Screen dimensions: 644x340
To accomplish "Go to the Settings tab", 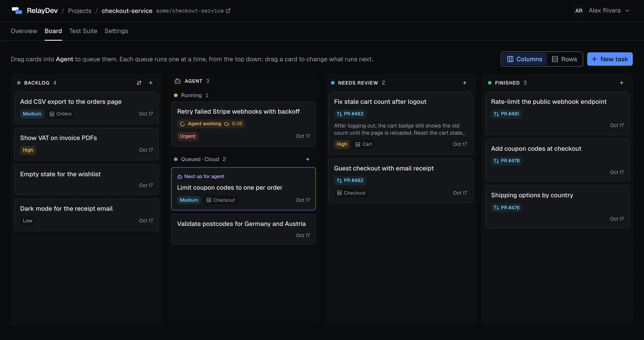I will click(116, 31).
